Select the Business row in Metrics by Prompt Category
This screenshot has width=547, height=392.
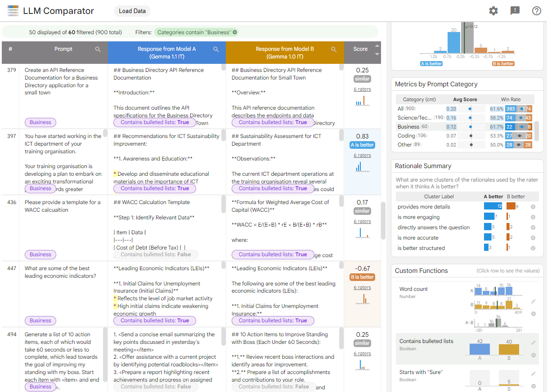pyautogui.click(x=450, y=126)
